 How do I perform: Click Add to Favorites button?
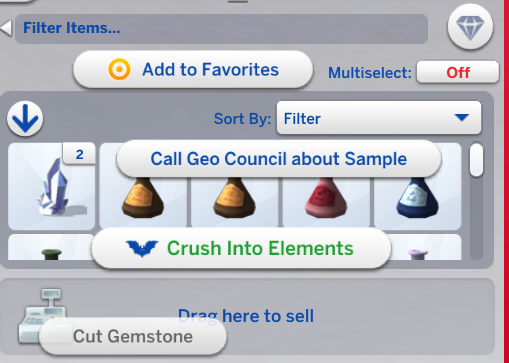point(193,70)
